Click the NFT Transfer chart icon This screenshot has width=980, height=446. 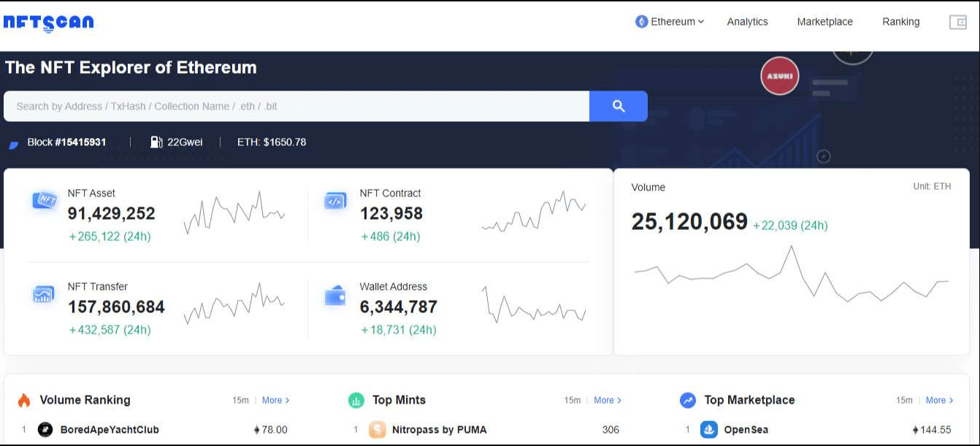[43, 293]
